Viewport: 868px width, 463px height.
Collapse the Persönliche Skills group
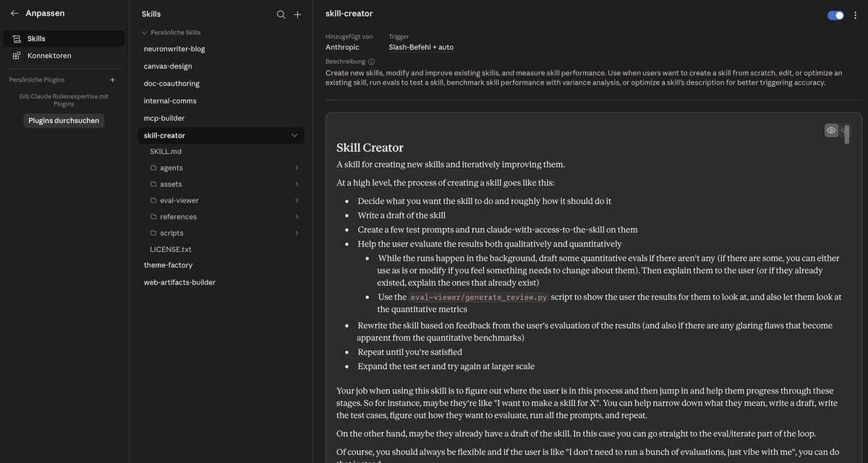145,33
